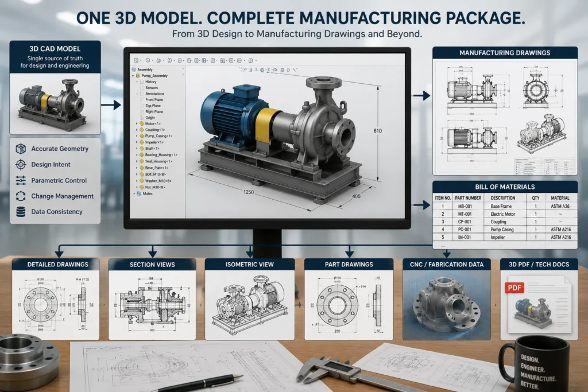Click the yellow part icon beside Motor<1>
Viewport: 588px width, 392px height.
pos(142,123)
